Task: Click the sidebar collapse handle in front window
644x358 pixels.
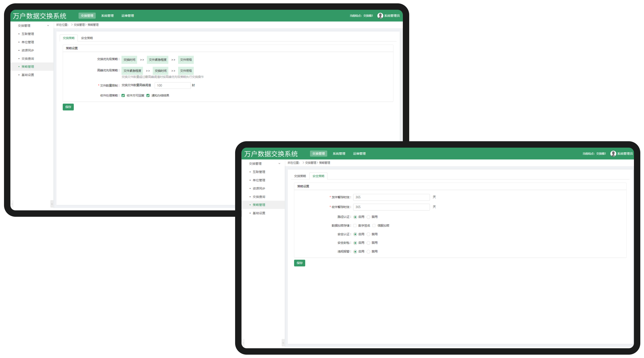Action: click(283, 343)
